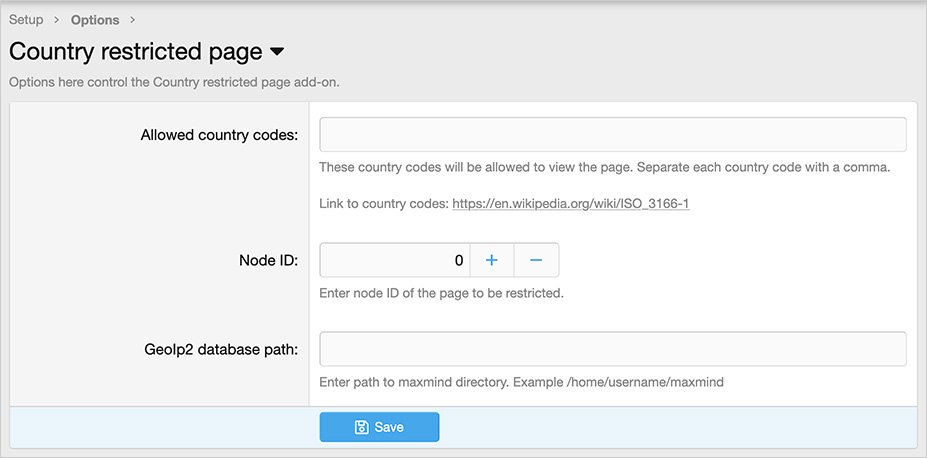Click the floppy disk icon on Save

point(362,427)
